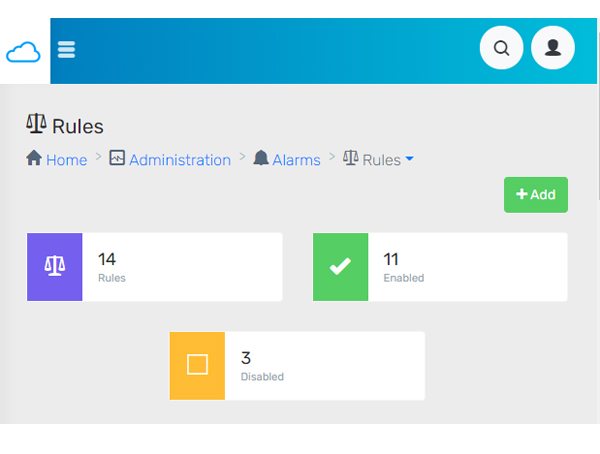Click the Enabled label text
Viewport: 600px width, 454px height.
tap(404, 278)
